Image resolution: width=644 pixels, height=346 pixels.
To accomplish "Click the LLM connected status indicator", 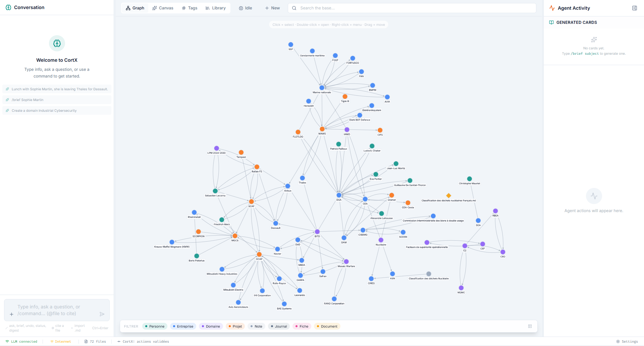I will 21,341.
